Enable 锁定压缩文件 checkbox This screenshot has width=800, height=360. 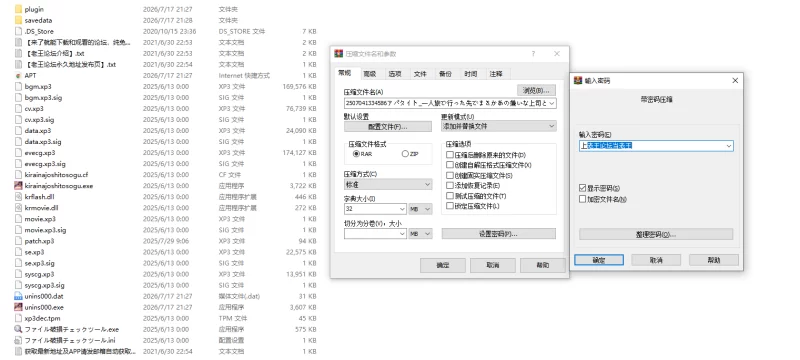pyautogui.click(x=449, y=206)
